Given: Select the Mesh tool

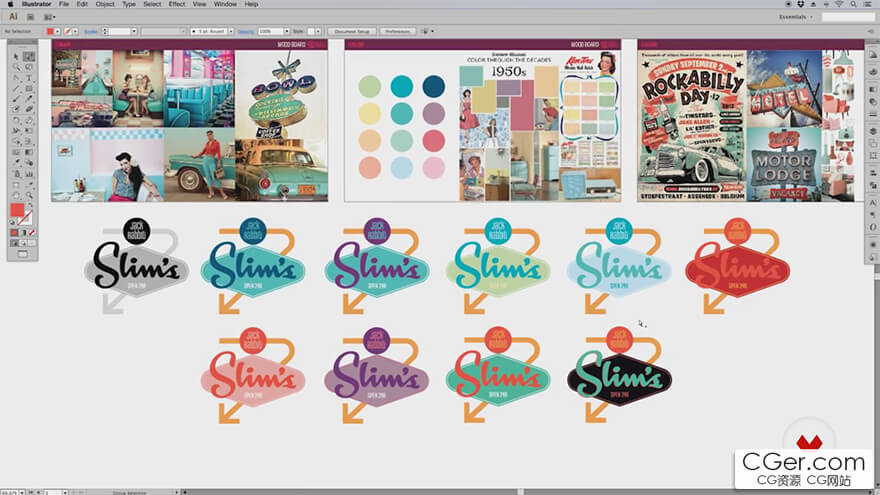Looking at the screenshot, I should point(16,152).
